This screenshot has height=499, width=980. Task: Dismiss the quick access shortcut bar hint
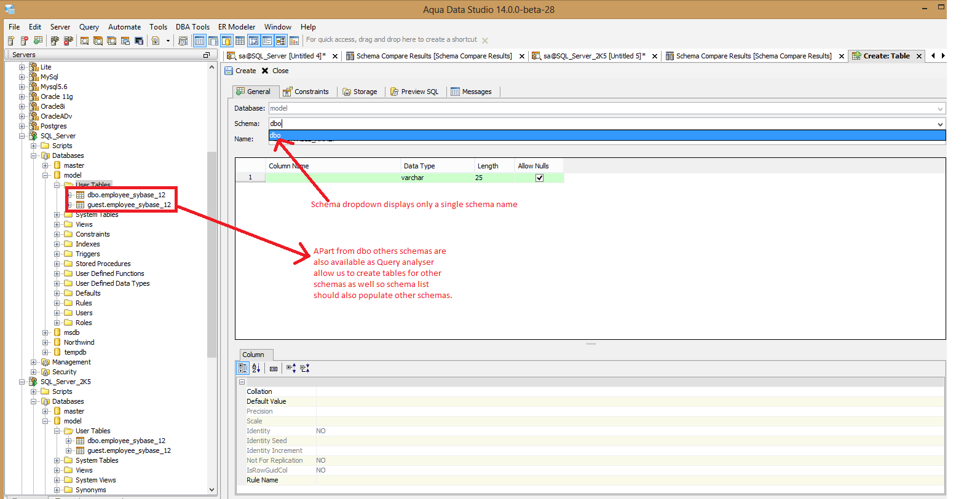485,41
